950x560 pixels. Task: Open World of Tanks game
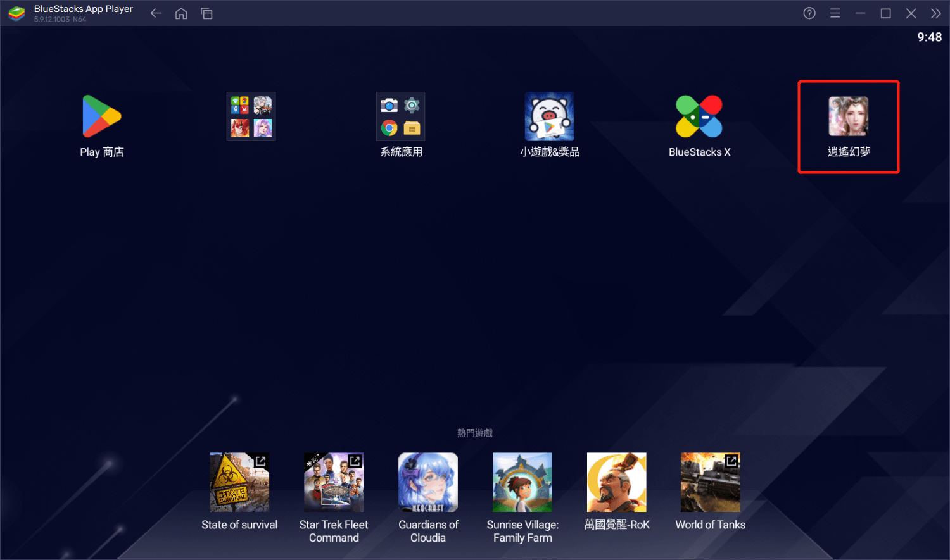click(711, 482)
